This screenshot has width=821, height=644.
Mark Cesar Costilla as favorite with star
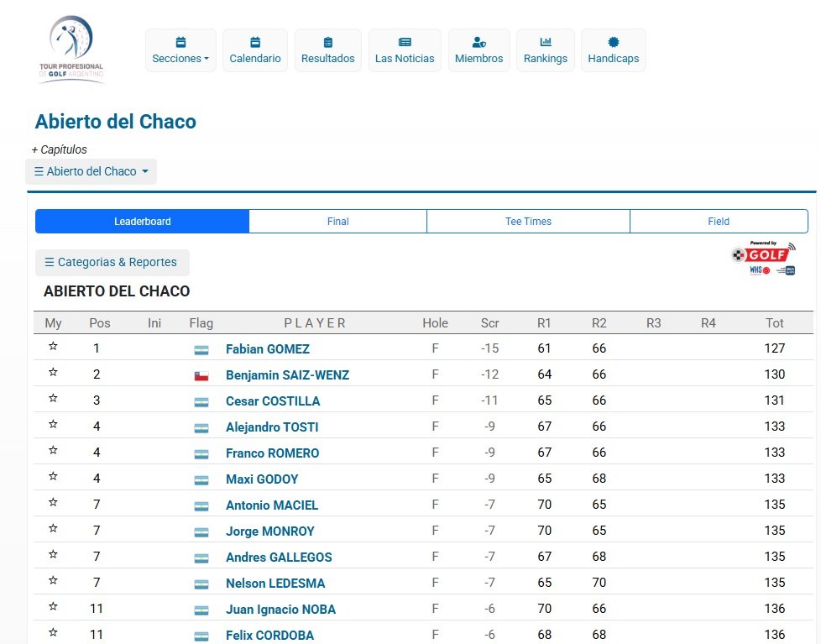pos(54,400)
